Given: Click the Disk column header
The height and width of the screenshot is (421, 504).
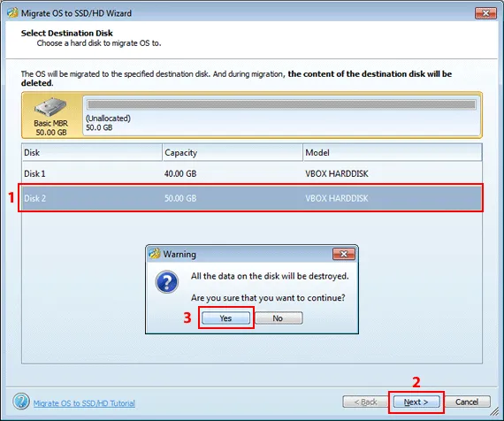Looking at the screenshot, I should coord(92,152).
